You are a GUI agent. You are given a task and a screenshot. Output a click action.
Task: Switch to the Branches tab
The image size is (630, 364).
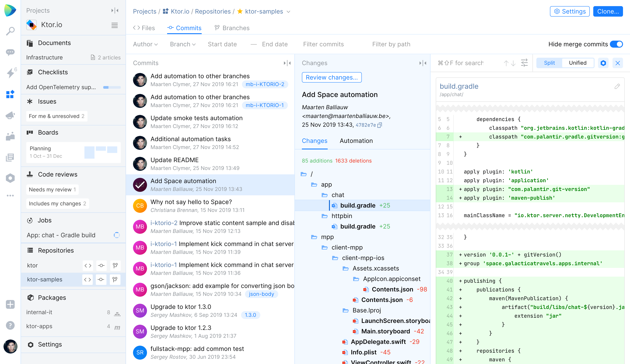[x=232, y=28]
